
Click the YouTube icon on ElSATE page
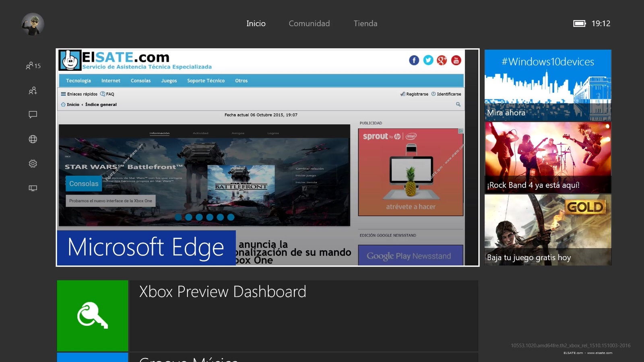(456, 60)
